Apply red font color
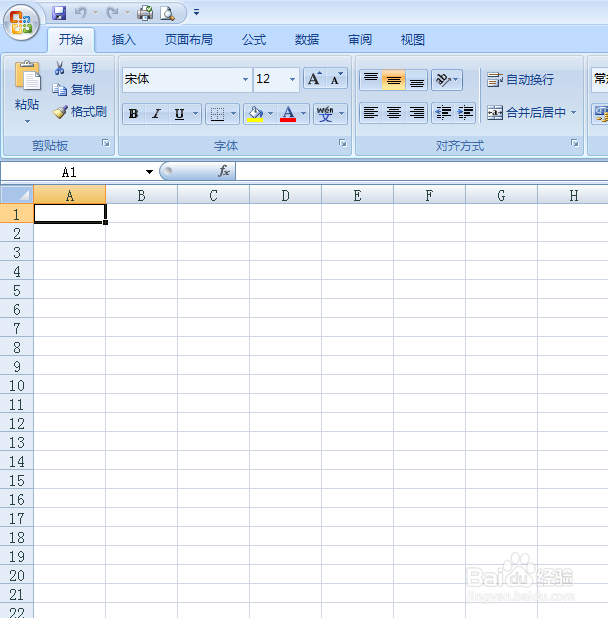This screenshot has width=608, height=618. pos(288,114)
